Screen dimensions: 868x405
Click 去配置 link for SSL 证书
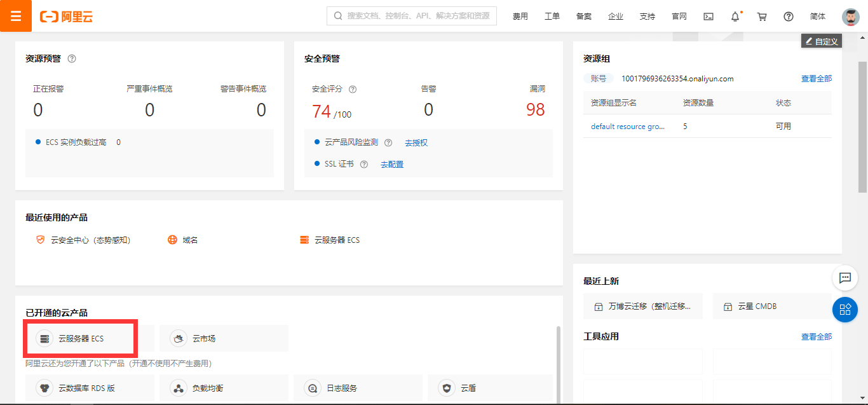pyautogui.click(x=392, y=164)
